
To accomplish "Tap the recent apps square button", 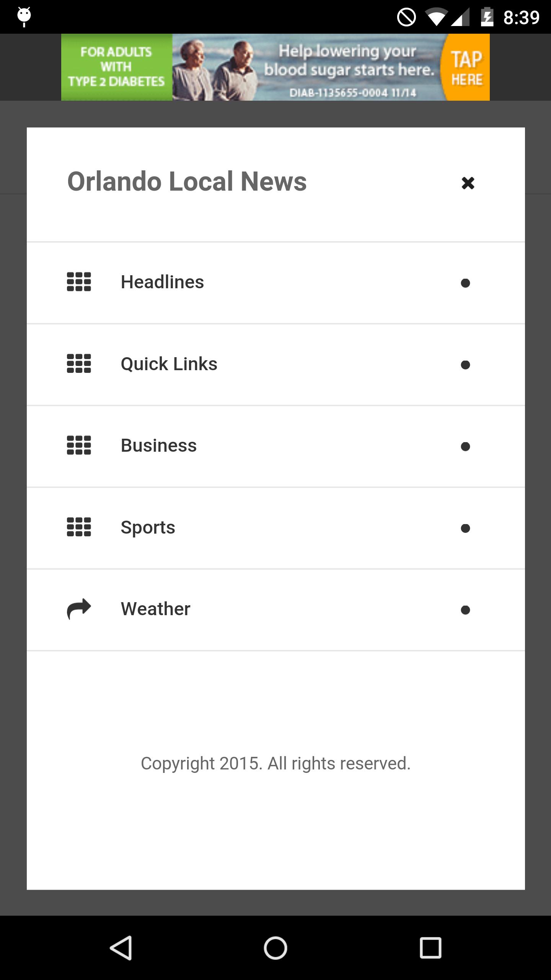I will [x=430, y=948].
